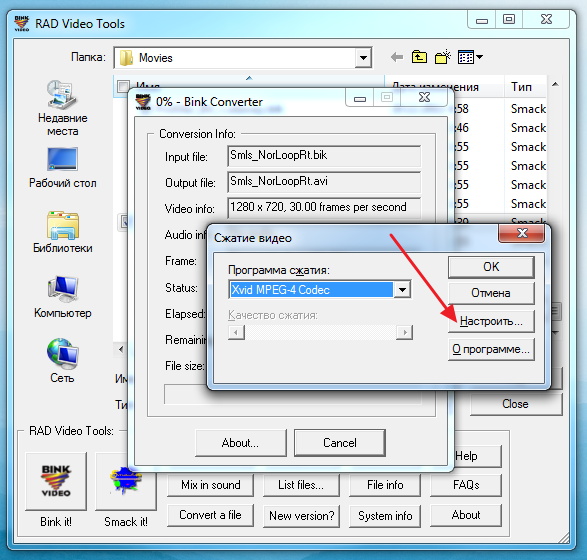Expand the Movies folder dropdown

tap(363, 58)
